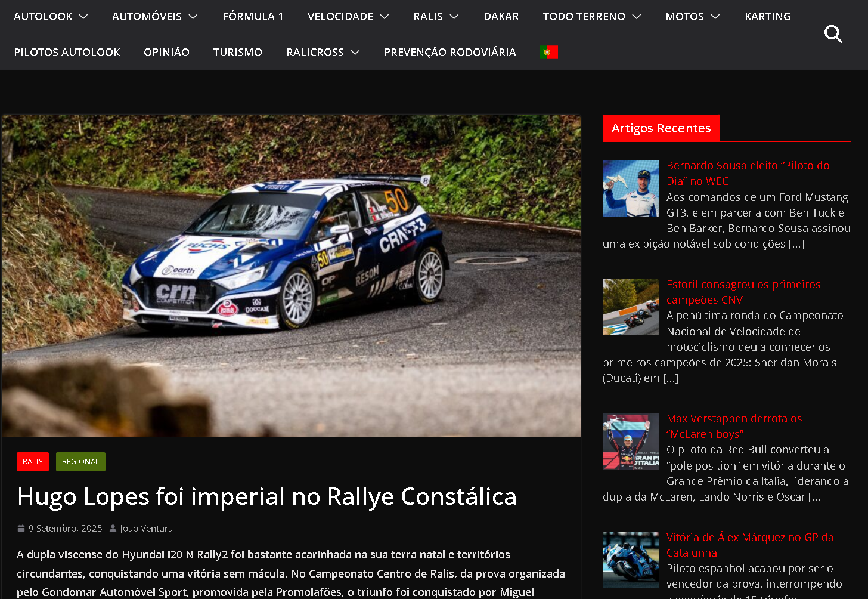Open the VELOCIDADE menu item
The height and width of the screenshot is (599, 868).
[340, 17]
